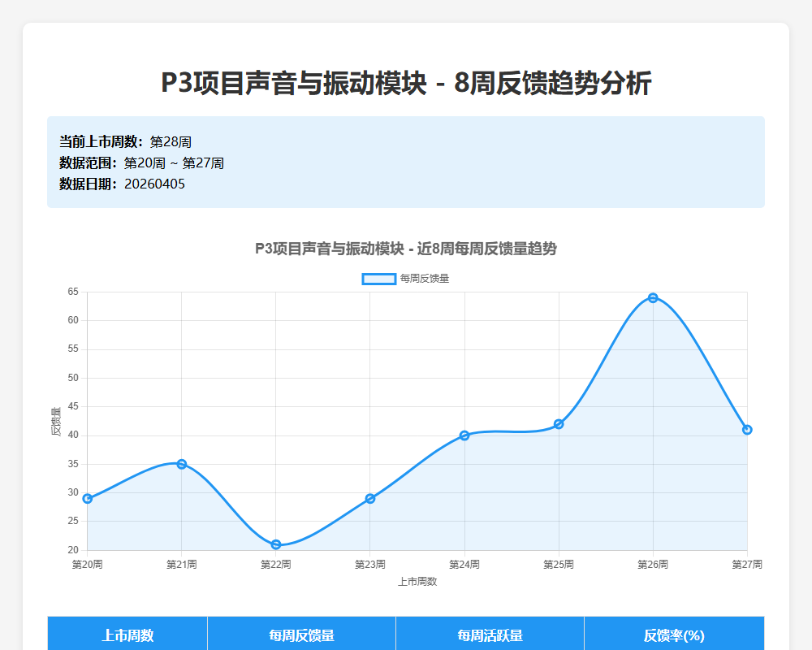Viewport: 812px width, 650px height.
Task: Click the y-axis tick value 50
Action: [x=73, y=378]
